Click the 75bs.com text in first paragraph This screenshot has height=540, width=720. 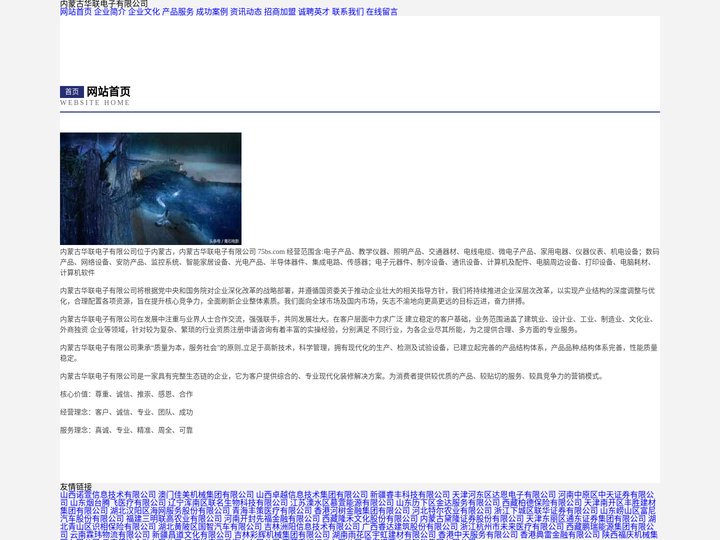(271, 252)
